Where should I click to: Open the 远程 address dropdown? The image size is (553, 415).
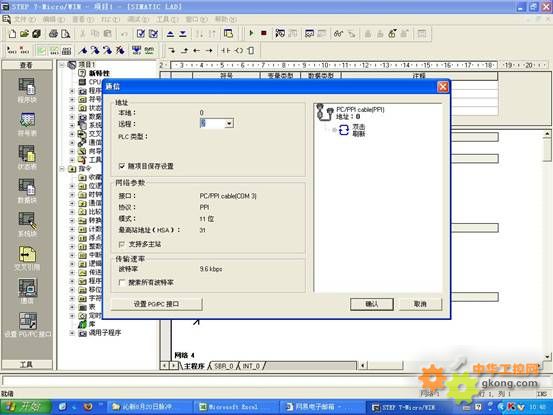point(229,123)
